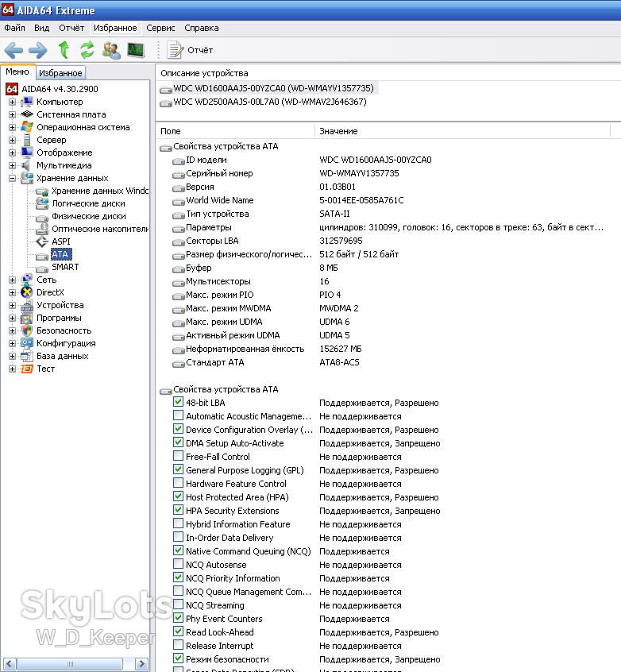Click the Конфигурация icon in tree

(x=27, y=343)
